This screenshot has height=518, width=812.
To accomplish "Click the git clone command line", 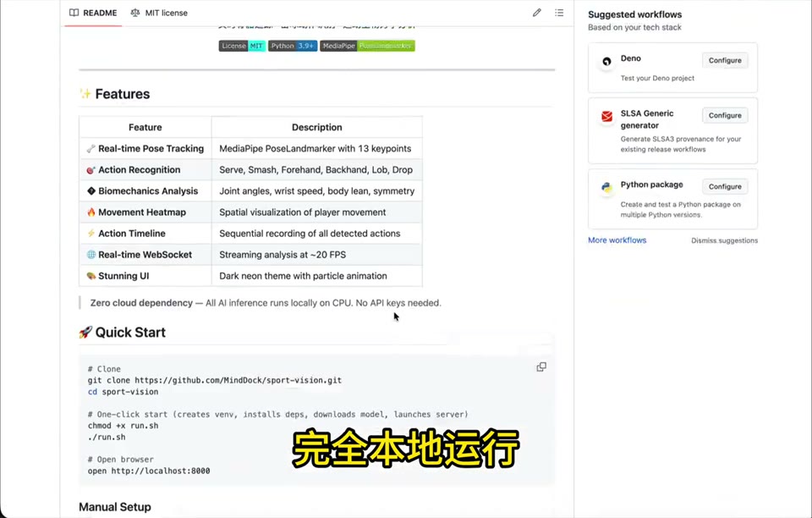I will tap(214, 380).
